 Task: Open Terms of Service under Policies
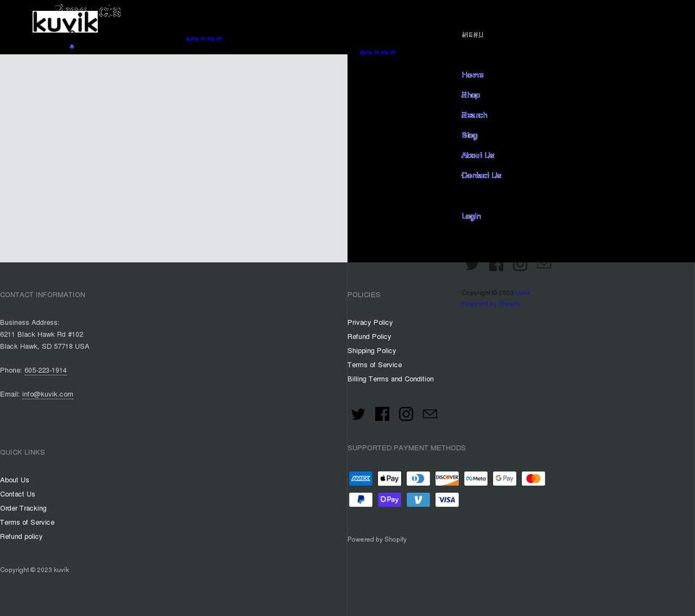point(374,365)
